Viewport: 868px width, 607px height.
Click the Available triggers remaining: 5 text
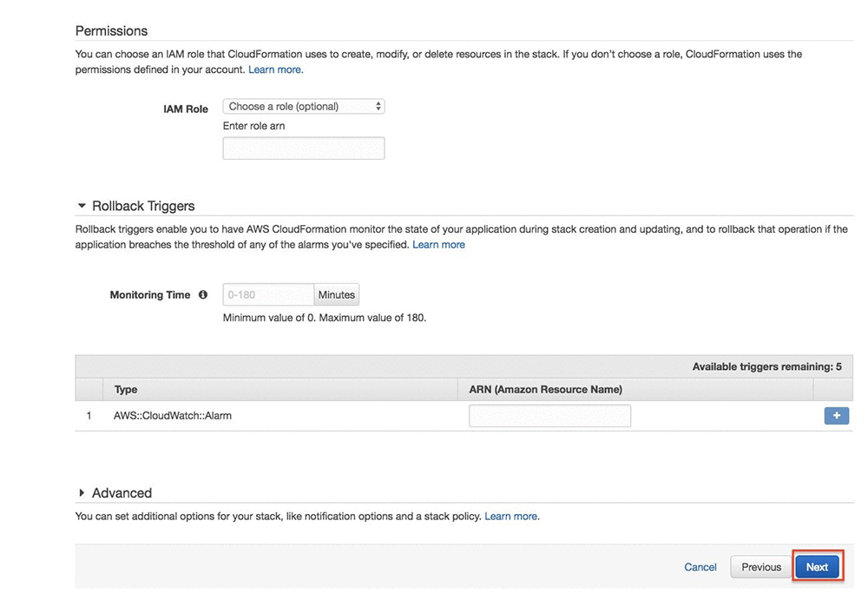pyautogui.click(x=766, y=366)
